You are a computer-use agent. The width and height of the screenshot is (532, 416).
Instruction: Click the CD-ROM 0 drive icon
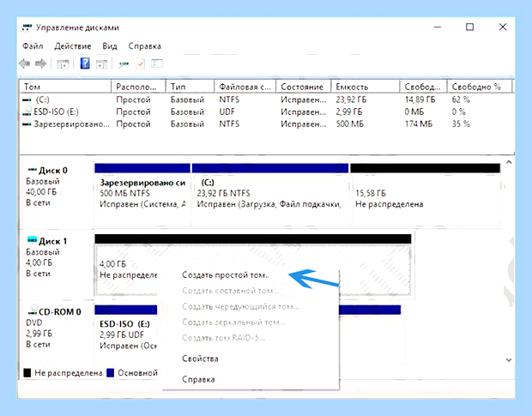(33, 310)
